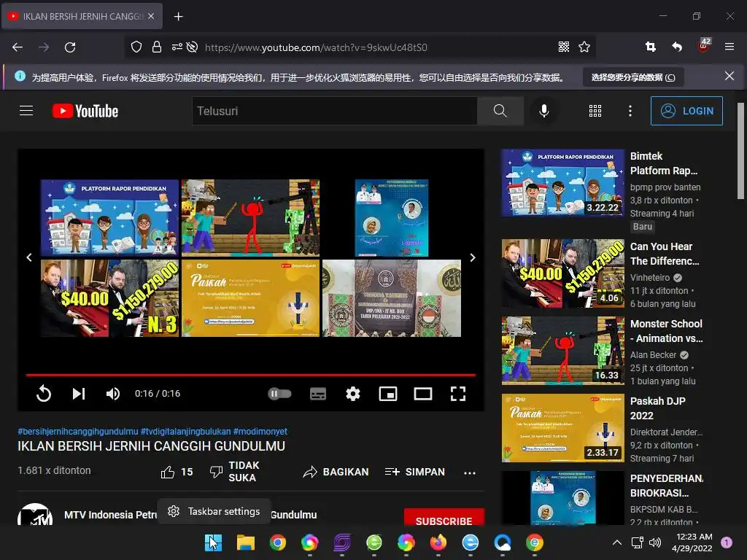Close the IKLAN BERSIH JERNIH browser tab
Viewport: 747px width, 560px height.
point(151,16)
